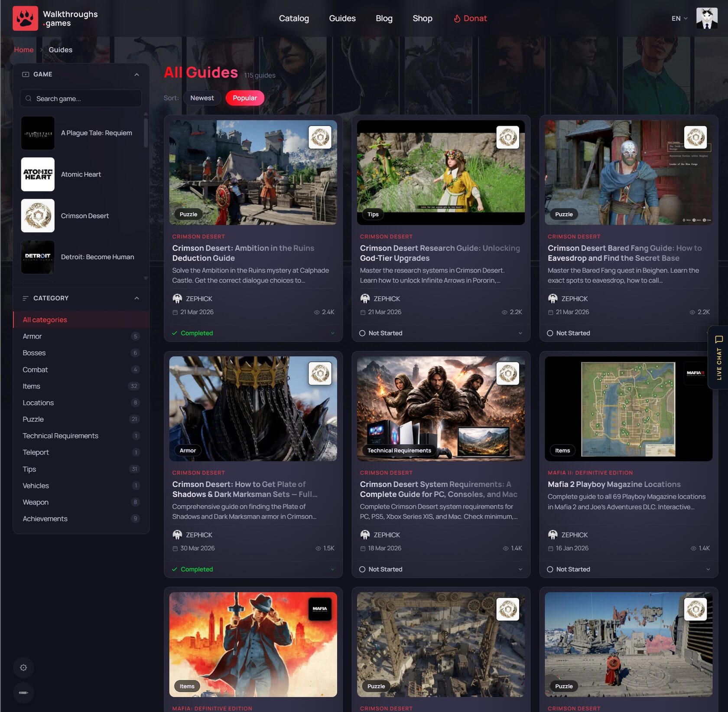Filter guides by Items category

pyautogui.click(x=81, y=386)
